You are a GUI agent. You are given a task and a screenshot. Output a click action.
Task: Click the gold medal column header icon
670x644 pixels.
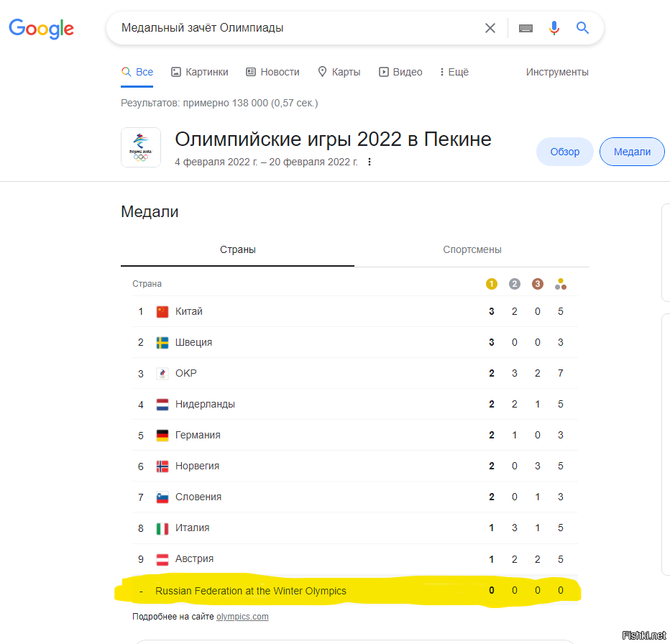tap(492, 284)
